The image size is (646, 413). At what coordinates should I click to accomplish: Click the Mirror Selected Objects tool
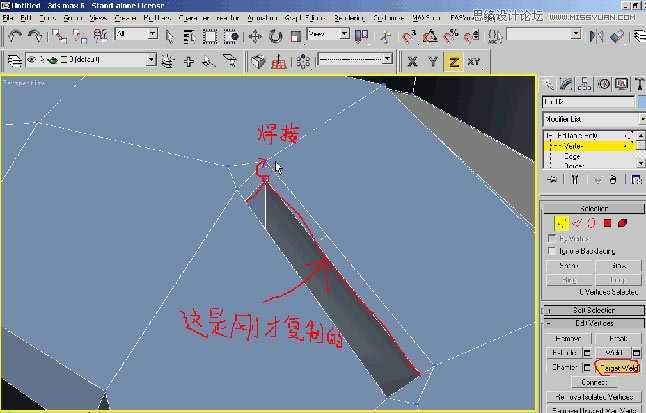click(596, 36)
